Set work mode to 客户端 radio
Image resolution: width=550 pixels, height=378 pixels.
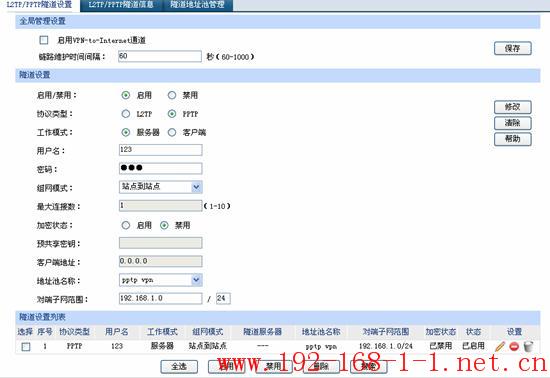point(172,133)
